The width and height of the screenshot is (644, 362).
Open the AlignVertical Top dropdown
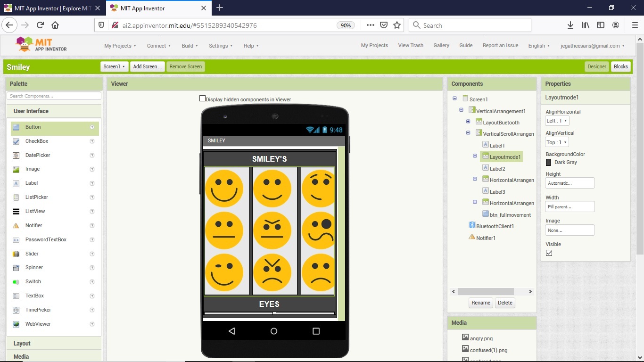557,142
